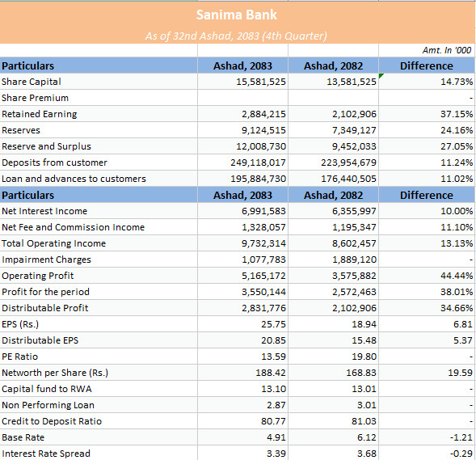Viewport: 476px width, 460px height.
Task: Click the 34.66% difference cell
Action: click(x=457, y=308)
